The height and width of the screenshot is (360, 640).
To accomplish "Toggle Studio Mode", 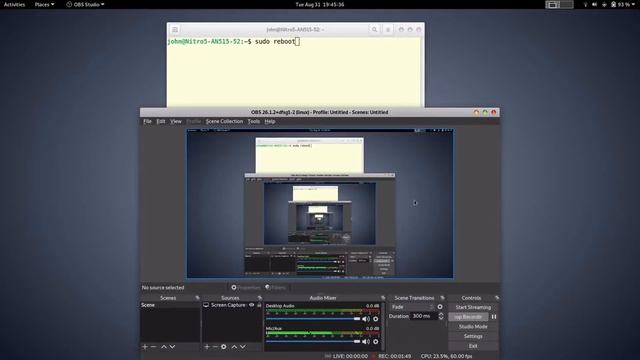I will click(x=473, y=327).
